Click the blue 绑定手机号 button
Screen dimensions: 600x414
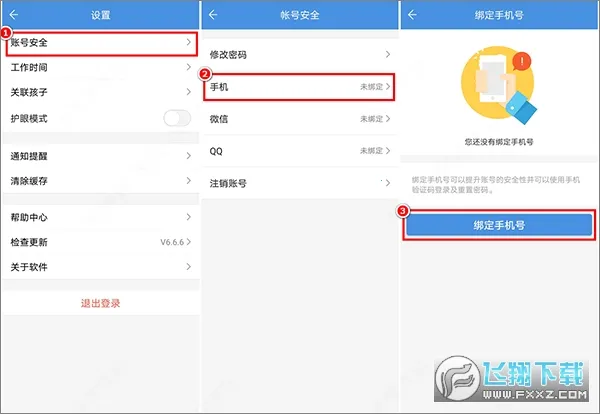[x=499, y=225]
